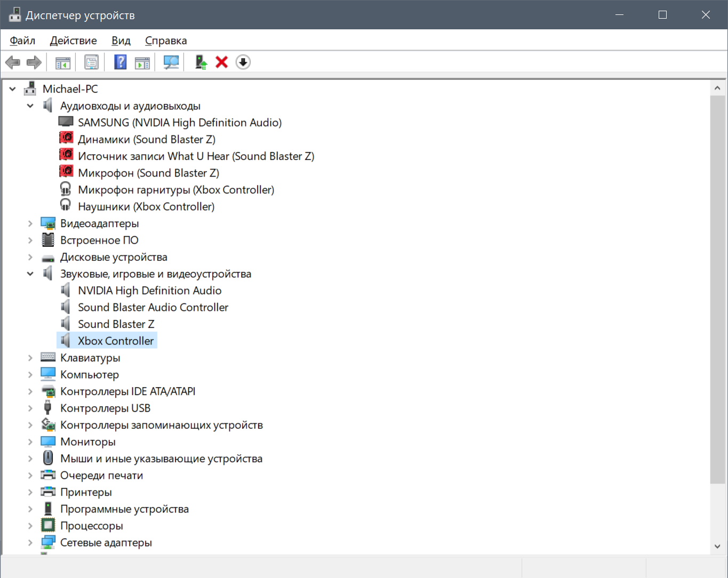Collapse Аудиовходы и аудиовыходы category
This screenshot has height=578, width=728.
[30, 106]
